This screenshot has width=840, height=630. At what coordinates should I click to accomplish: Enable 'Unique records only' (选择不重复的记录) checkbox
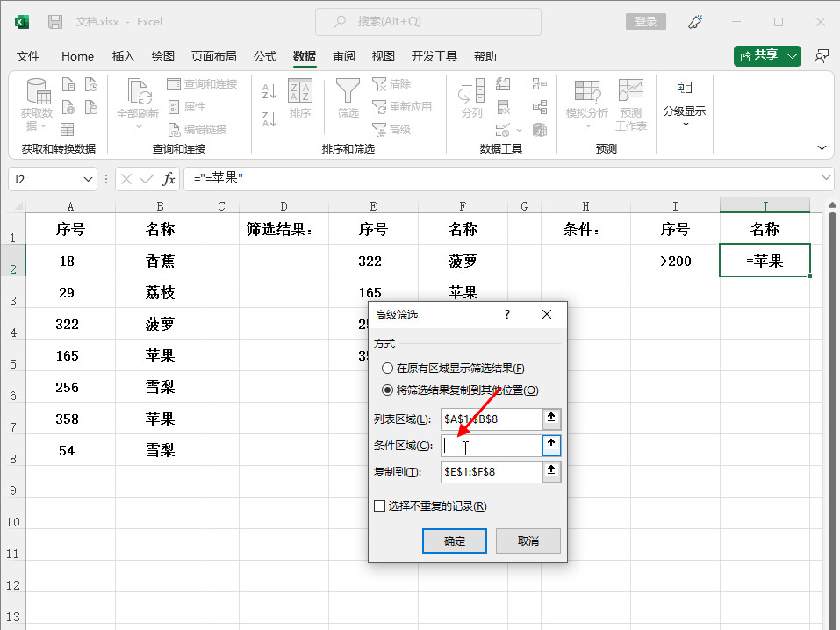click(x=380, y=505)
